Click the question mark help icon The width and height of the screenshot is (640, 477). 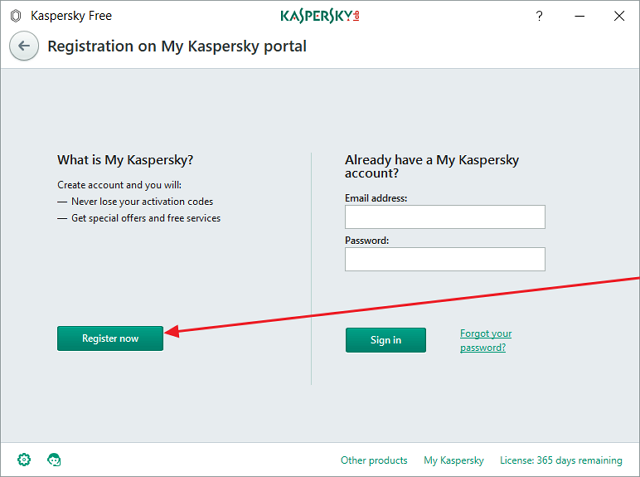tap(539, 16)
